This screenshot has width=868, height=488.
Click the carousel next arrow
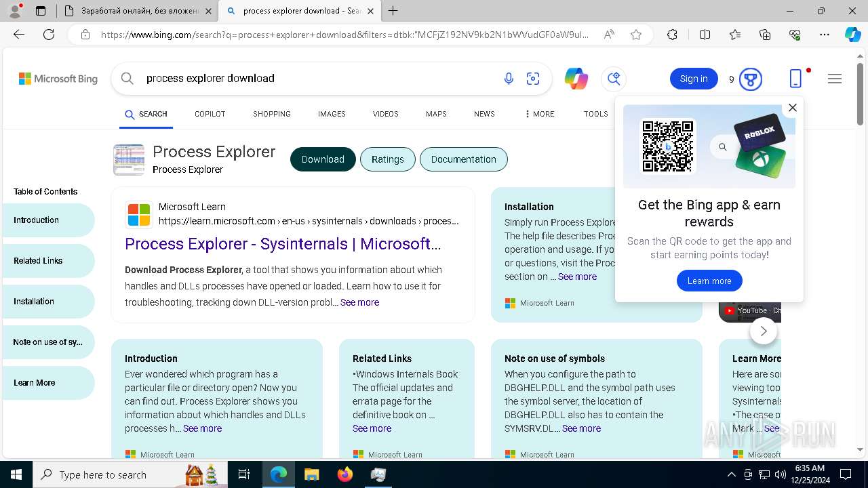point(764,331)
